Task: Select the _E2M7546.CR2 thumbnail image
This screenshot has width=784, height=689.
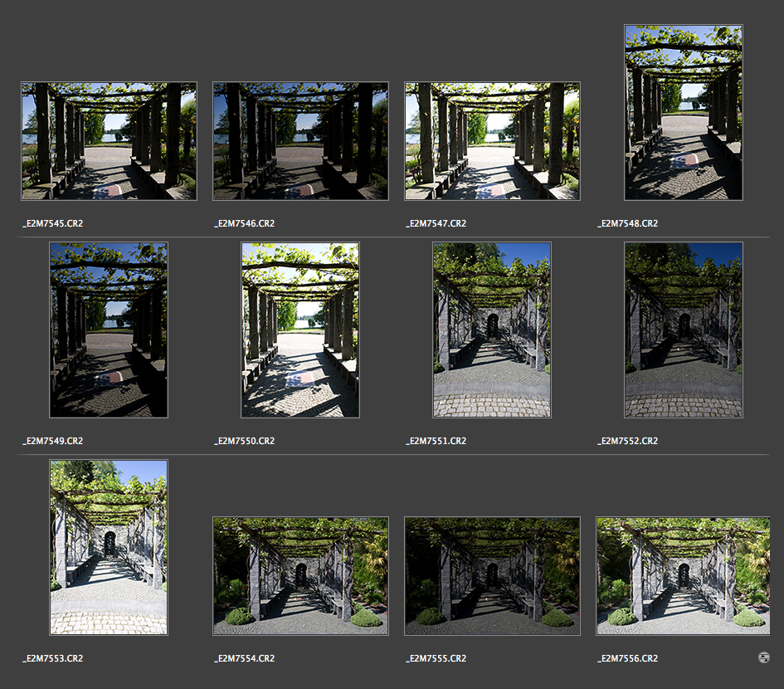Action: tap(300, 141)
